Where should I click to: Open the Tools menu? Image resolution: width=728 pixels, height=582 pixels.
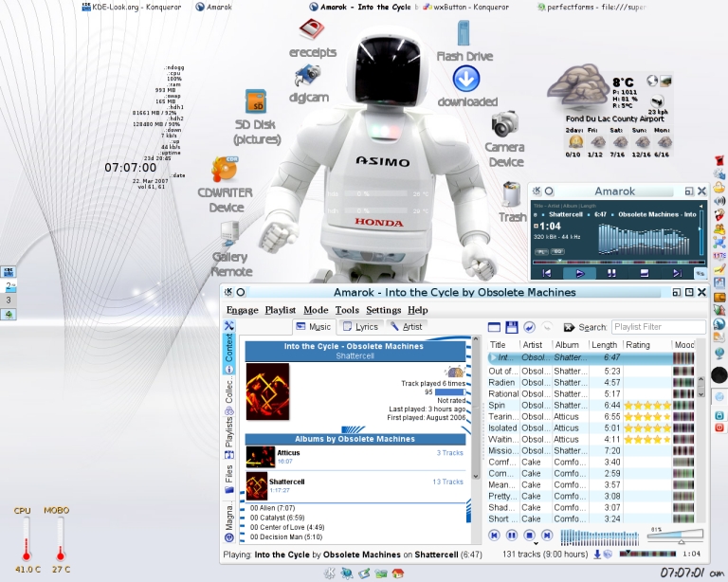(347, 310)
